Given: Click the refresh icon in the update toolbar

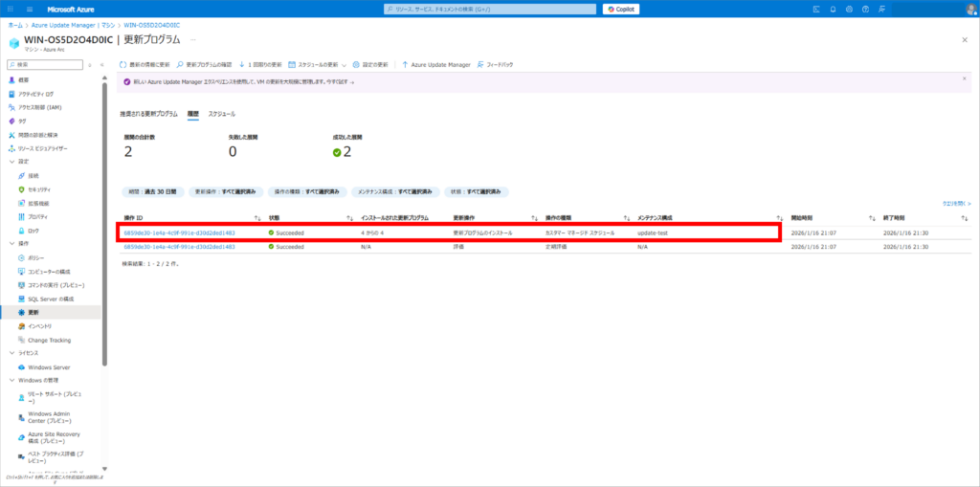Looking at the screenshot, I should click(123, 65).
